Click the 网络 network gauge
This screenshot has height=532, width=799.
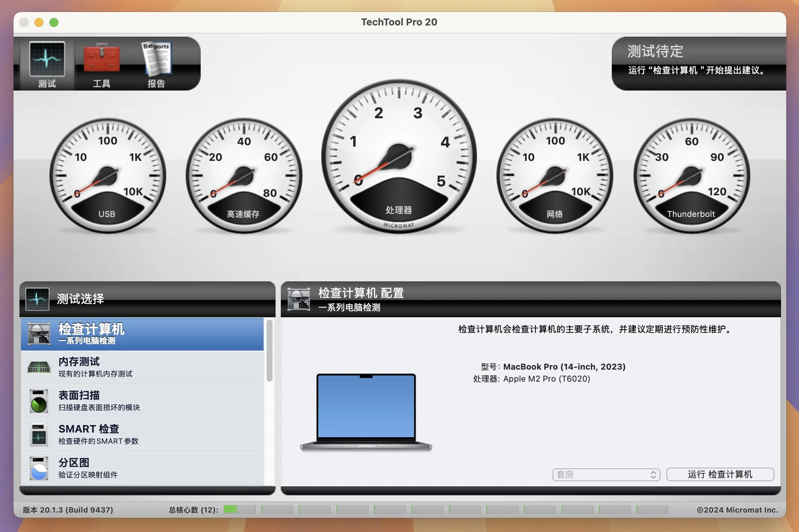point(555,176)
